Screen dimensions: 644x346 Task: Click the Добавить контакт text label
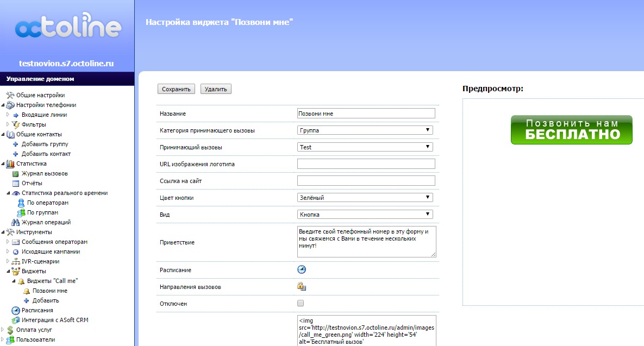click(x=46, y=154)
